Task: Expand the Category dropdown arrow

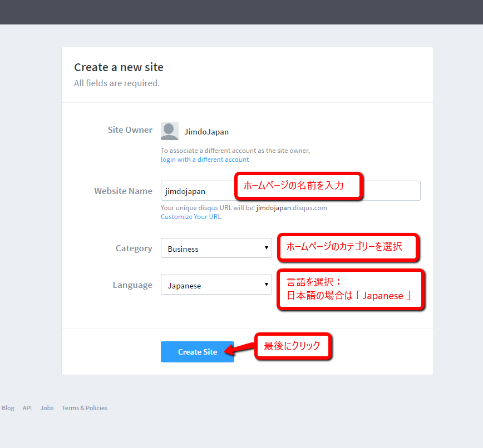Action: coord(265,248)
